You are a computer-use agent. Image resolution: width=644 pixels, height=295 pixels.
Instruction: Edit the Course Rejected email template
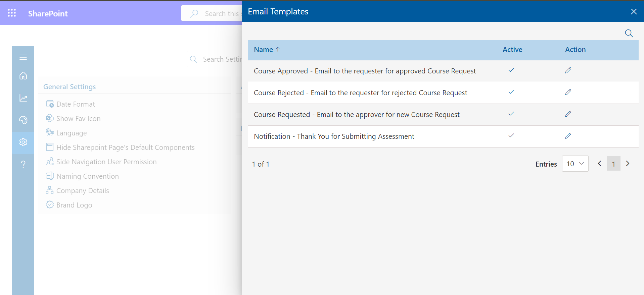pos(568,92)
